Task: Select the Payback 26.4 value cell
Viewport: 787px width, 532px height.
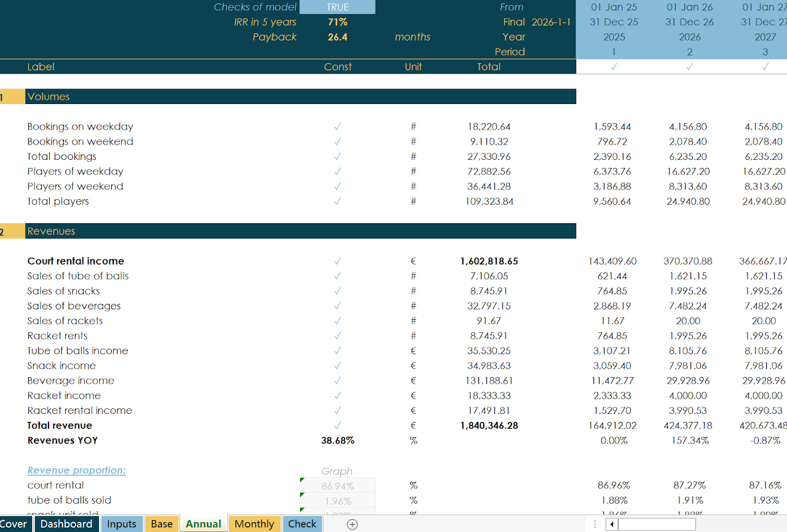Action: click(338, 37)
